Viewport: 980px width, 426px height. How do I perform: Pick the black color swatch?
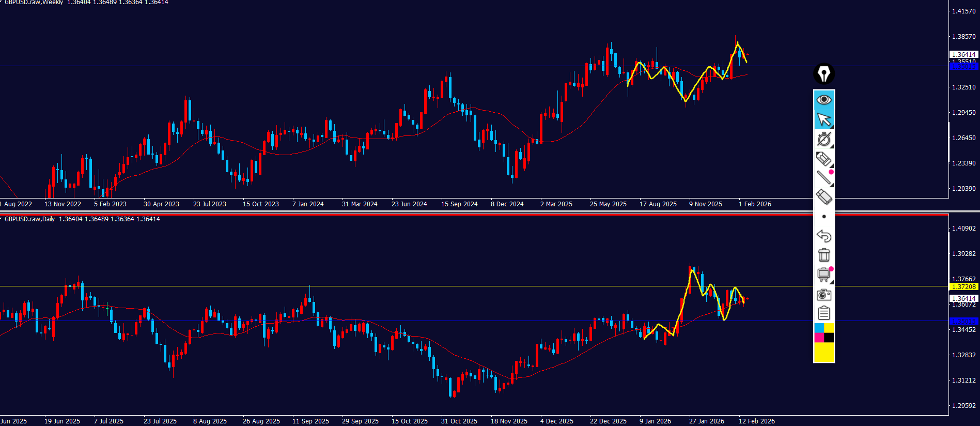(x=829, y=338)
